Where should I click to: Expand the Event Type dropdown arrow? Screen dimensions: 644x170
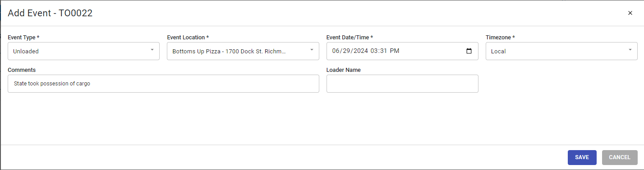click(152, 50)
